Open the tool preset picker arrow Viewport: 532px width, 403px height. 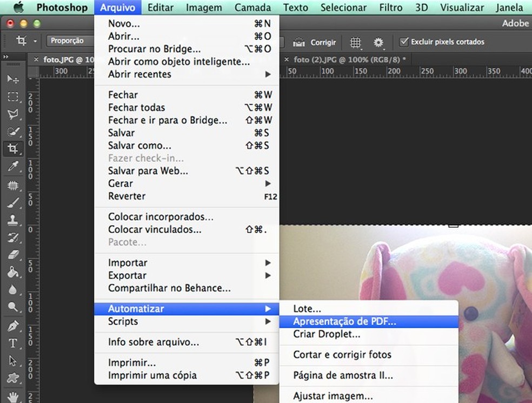(x=35, y=41)
